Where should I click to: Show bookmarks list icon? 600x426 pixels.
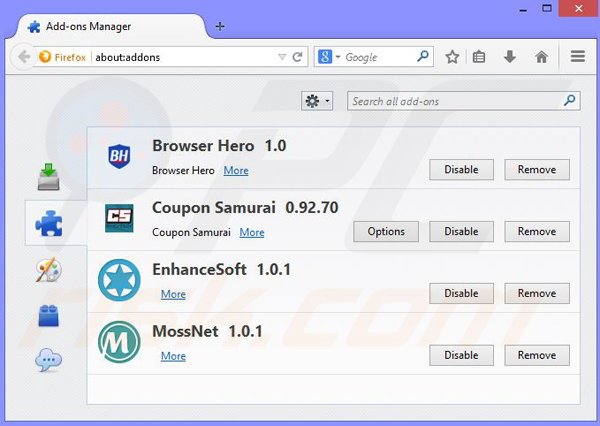(x=479, y=57)
